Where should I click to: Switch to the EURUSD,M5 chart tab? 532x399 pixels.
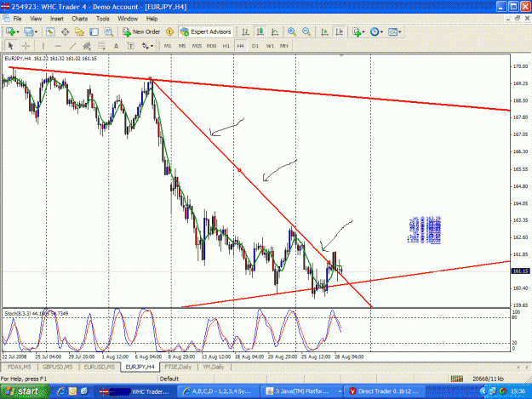[x=100, y=367]
